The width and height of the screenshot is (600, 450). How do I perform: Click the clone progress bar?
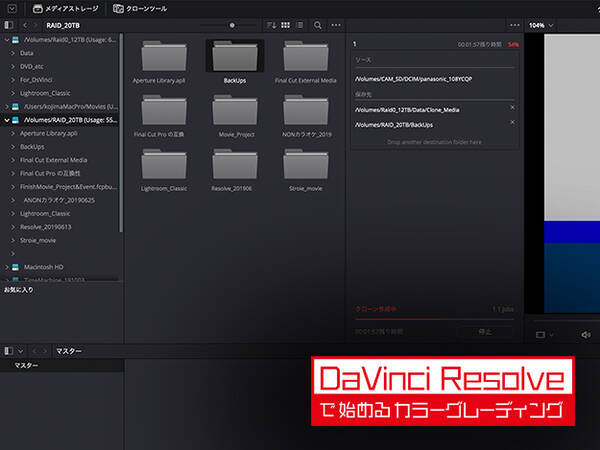(434, 319)
